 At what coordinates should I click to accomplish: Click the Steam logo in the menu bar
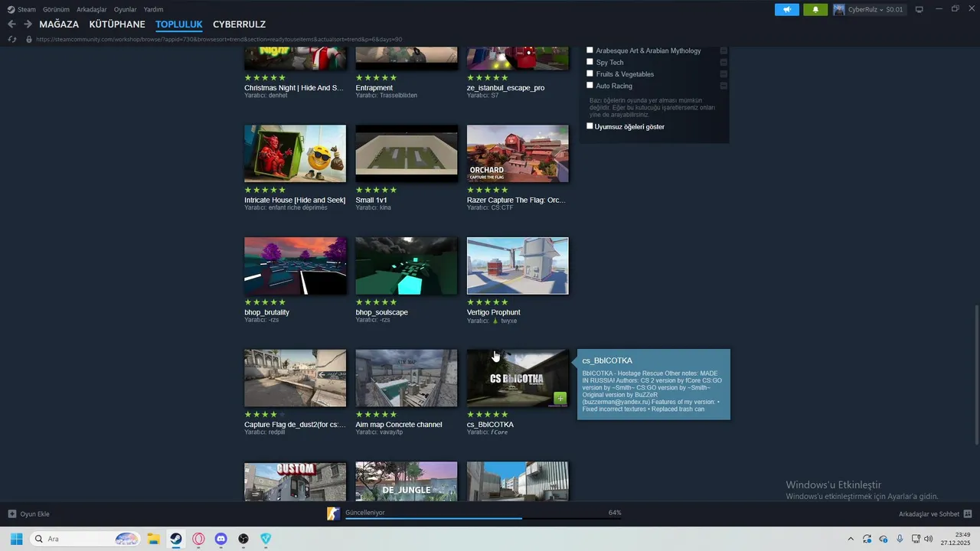click(11, 10)
